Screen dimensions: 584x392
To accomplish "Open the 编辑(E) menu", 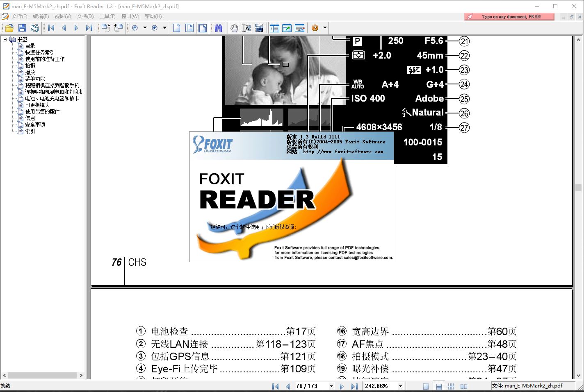I will [x=41, y=16].
